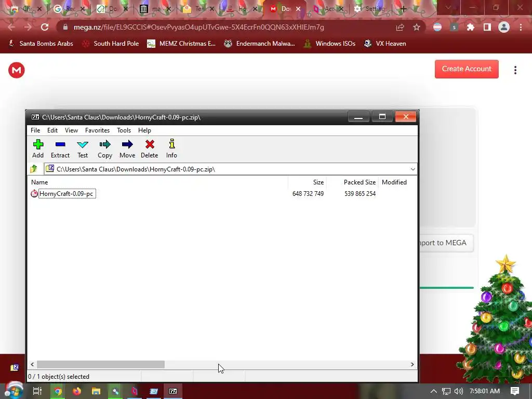Switch to the Settings tab
532x399 pixels.
click(370, 9)
